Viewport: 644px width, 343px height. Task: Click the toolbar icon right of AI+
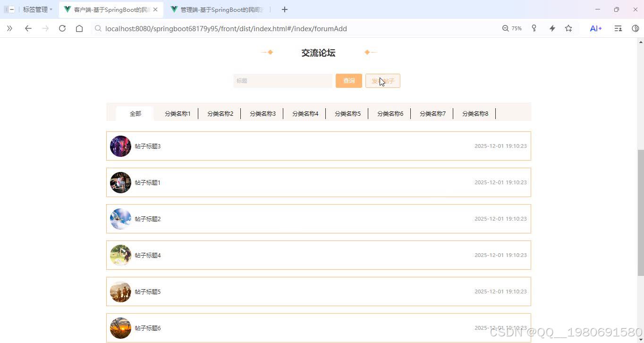coord(618,28)
